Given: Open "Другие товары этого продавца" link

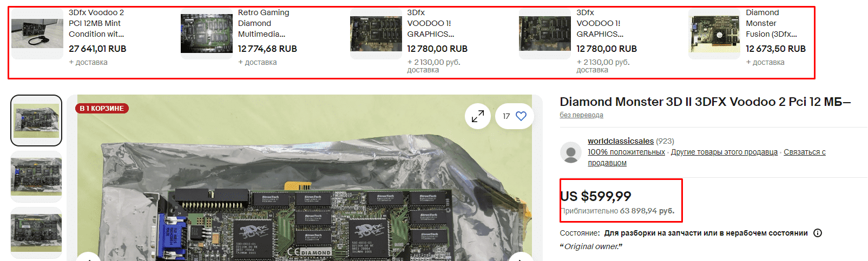Looking at the screenshot, I should click(x=724, y=152).
